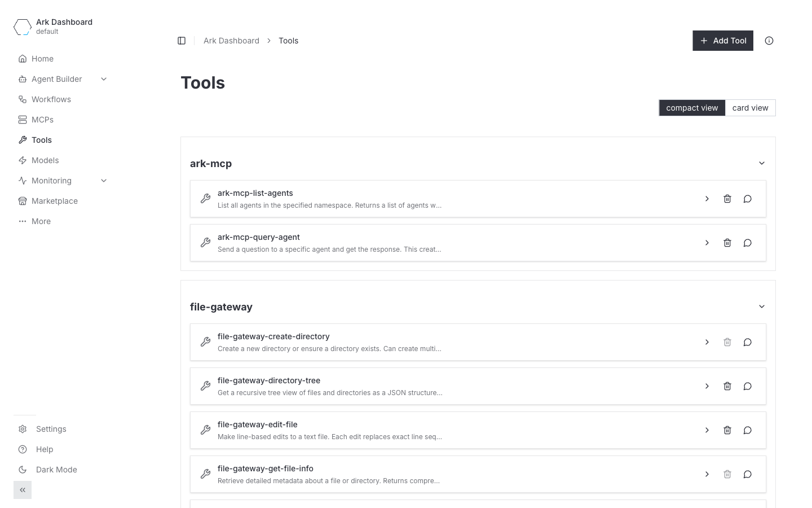Select the file-gateway-directory-tree tool name
Viewport: 812px width, 508px height.
click(x=269, y=380)
